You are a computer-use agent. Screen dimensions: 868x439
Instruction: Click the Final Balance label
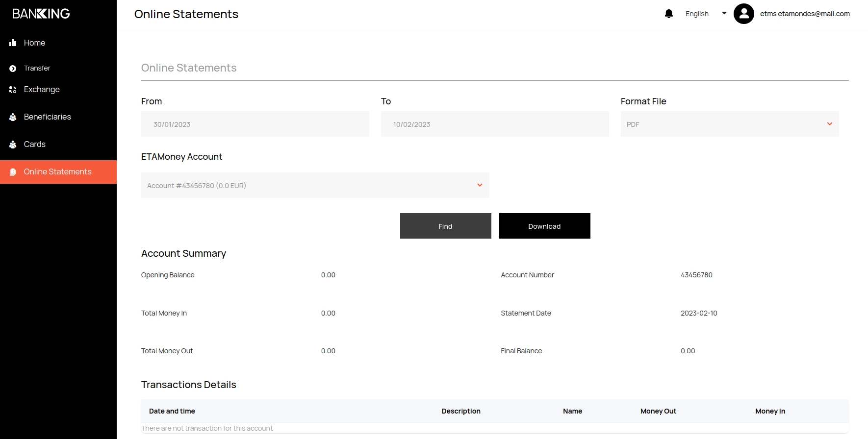point(521,351)
